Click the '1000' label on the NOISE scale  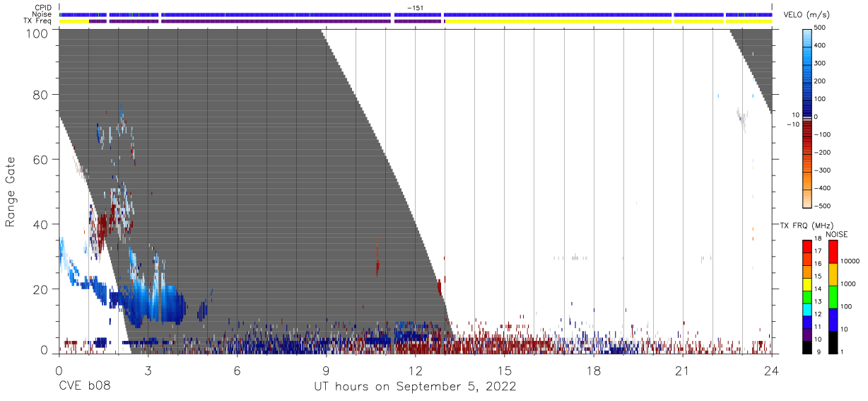click(x=850, y=284)
